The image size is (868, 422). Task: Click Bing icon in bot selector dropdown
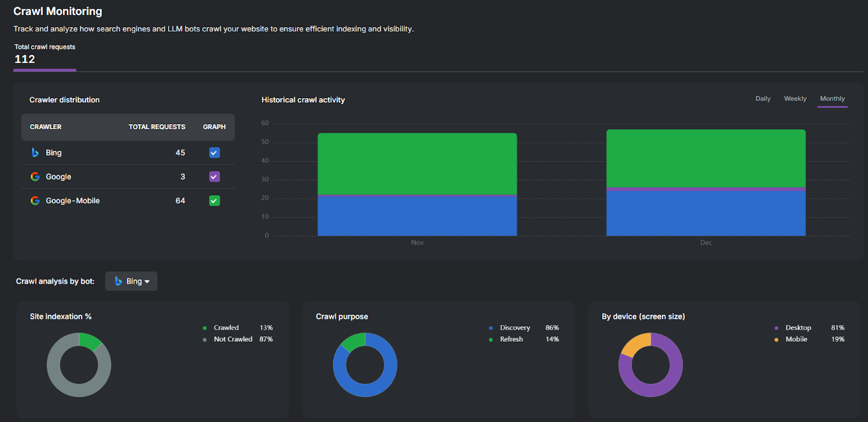click(x=118, y=281)
